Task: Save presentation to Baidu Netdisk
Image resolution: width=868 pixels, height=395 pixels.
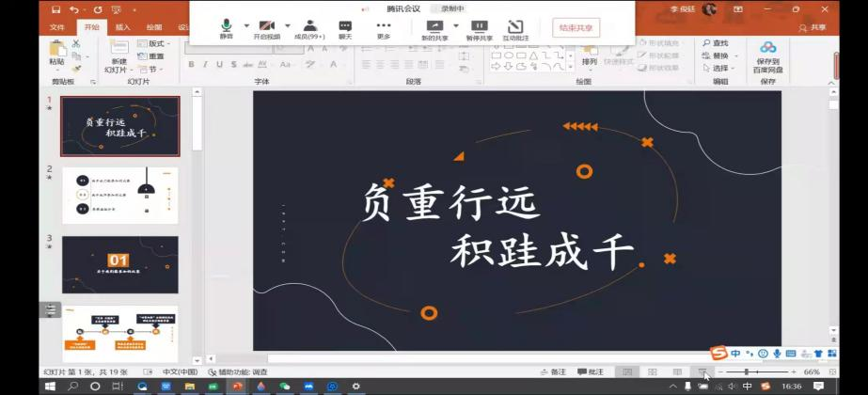Action: [767, 56]
